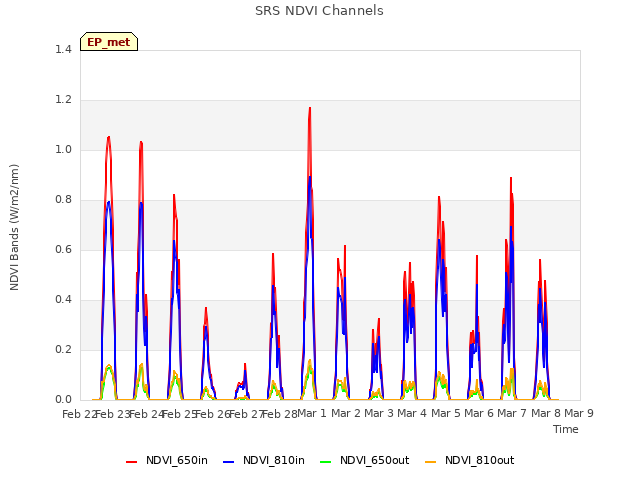Click the Mar 1 x-axis tick label
The width and height of the screenshot is (640, 480).
pyautogui.click(x=312, y=413)
